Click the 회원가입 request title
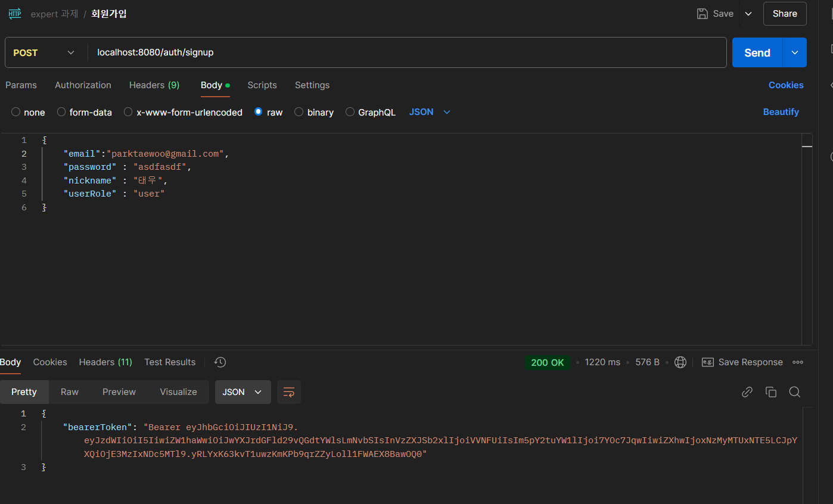Viewport: 833px width, 504px height. [108, 14]
